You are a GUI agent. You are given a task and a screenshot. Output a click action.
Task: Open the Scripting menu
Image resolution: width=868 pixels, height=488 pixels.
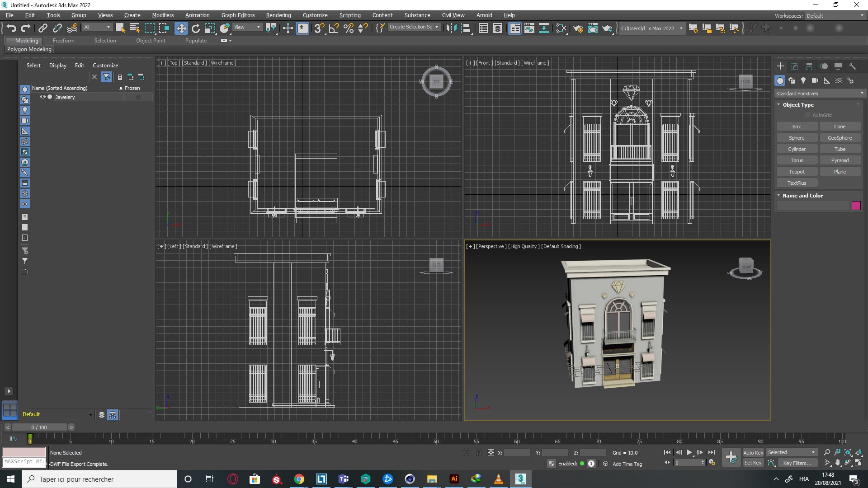(x=350, y=15)
